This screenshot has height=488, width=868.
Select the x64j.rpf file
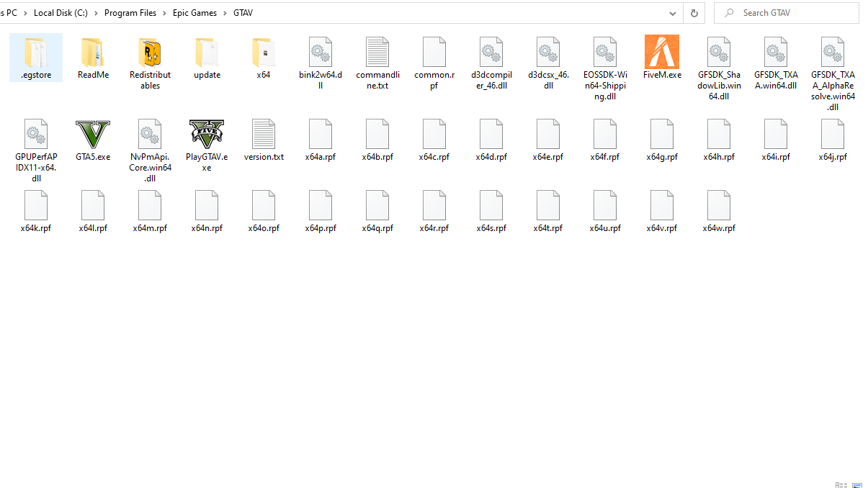(x=833, y=140)
